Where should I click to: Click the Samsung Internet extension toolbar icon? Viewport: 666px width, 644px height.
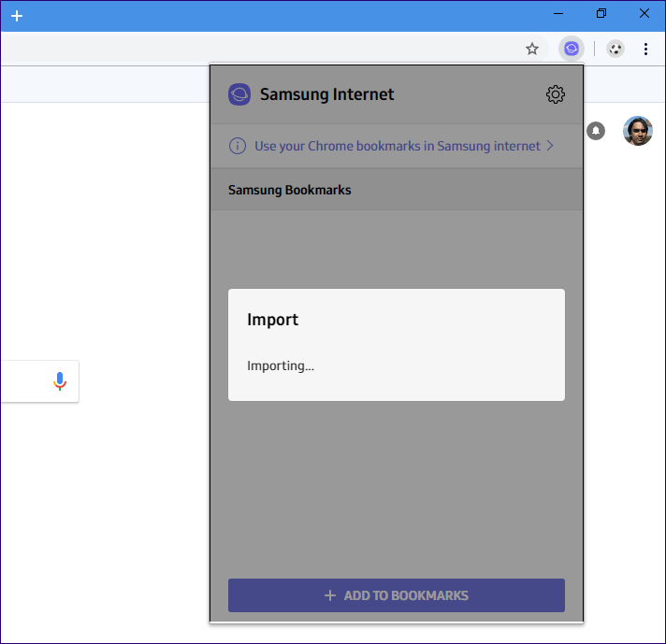click(x=572, y=49)
